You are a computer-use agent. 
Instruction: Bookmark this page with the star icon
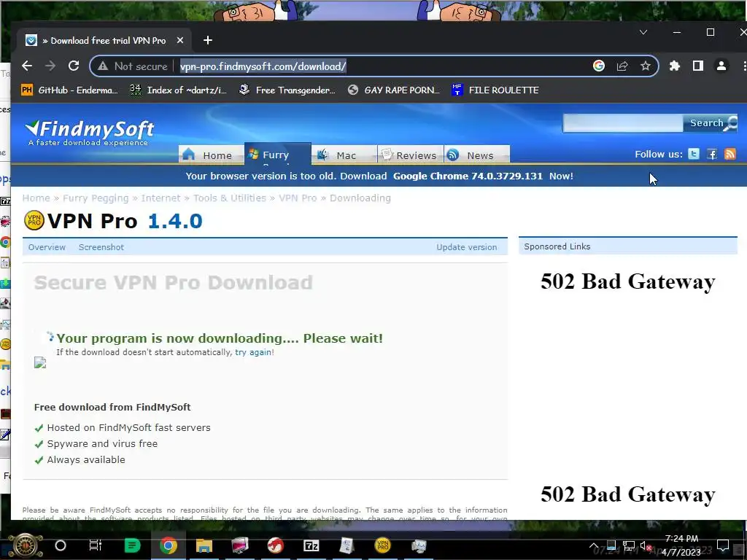(x=645, y=66)
